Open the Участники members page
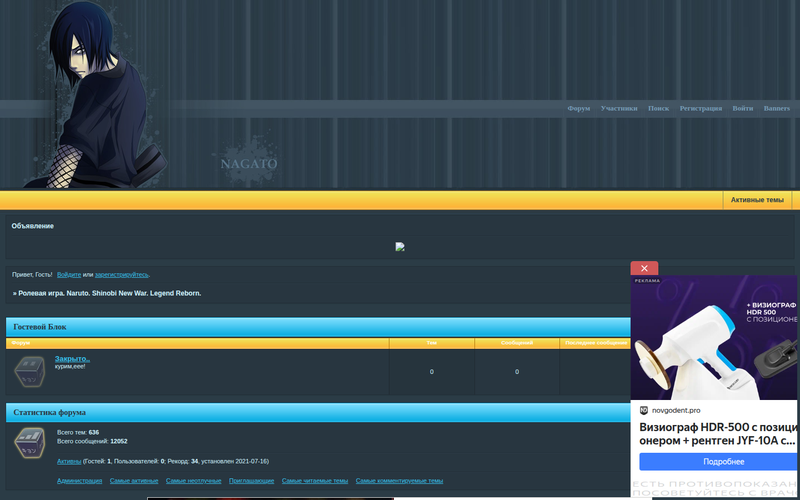Image resolution: width=800 pixels, height=500 pixels. tap(619, 108)
